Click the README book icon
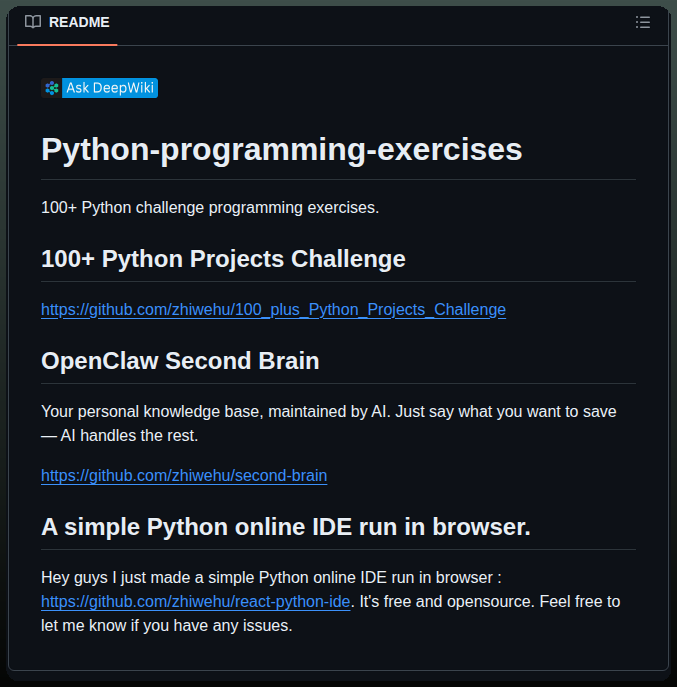Screen dimensions: 677x687 (x=33, y=21)
